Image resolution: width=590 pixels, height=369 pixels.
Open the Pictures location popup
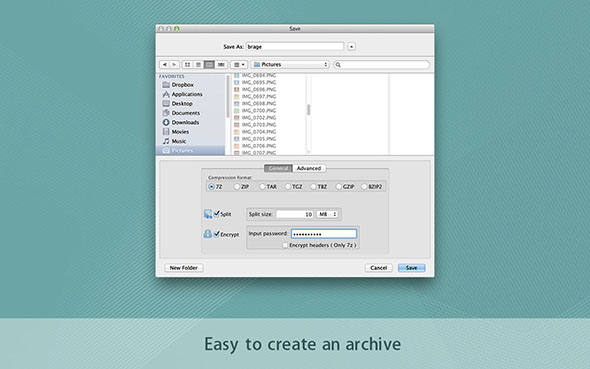290,65
